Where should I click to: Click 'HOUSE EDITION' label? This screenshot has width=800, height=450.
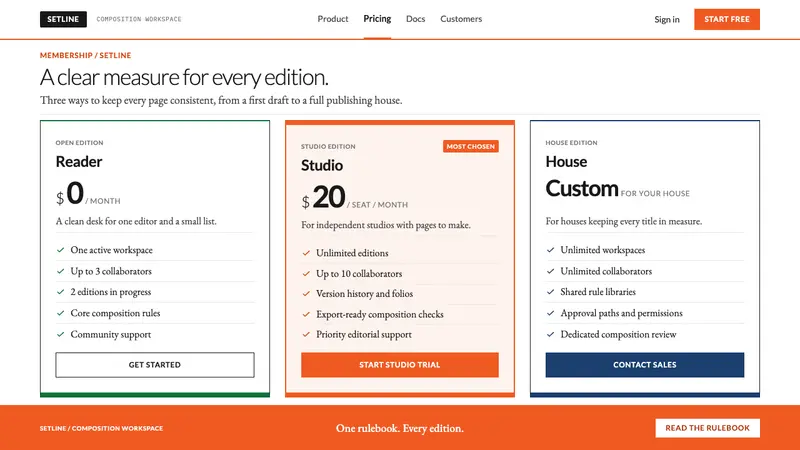pyautogui.click(x=571, y=143)
